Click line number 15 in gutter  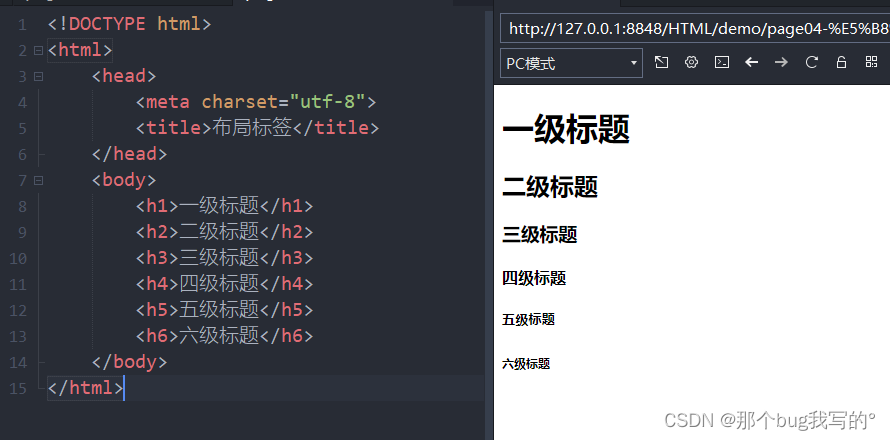[x=18, y=389]
